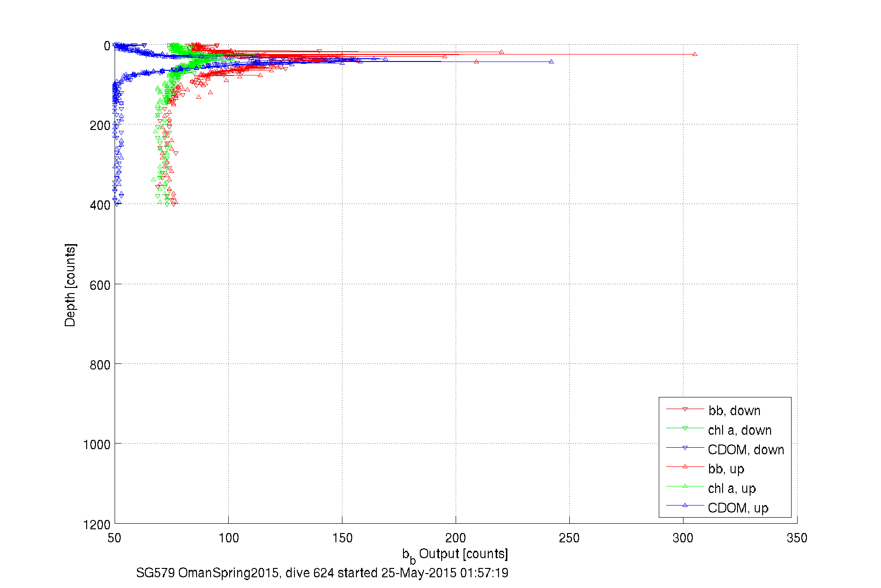
Task: Click the x-axis tick label 150
Action: [x=342, y=538]
